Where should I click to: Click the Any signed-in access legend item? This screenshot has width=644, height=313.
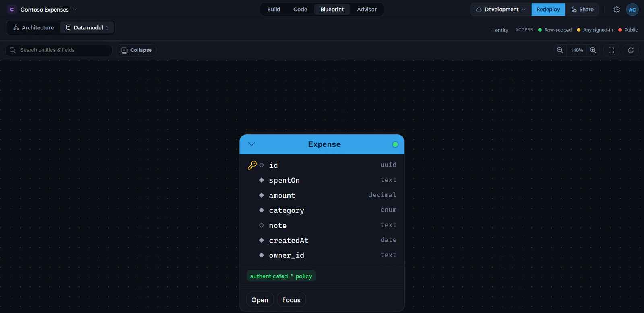595,30
